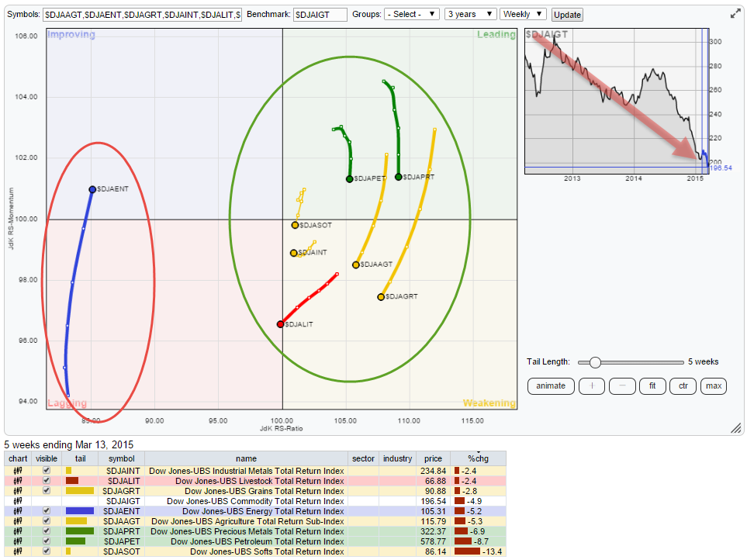Click the Tail Length slider handle
This screenshot has width=747, height=560.
click(x=595, y=362)
